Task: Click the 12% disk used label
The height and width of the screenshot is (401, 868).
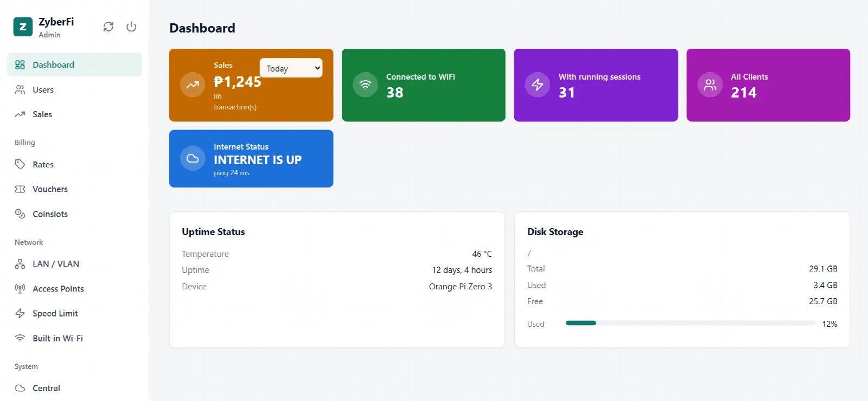Action: [x=829, y=324]
